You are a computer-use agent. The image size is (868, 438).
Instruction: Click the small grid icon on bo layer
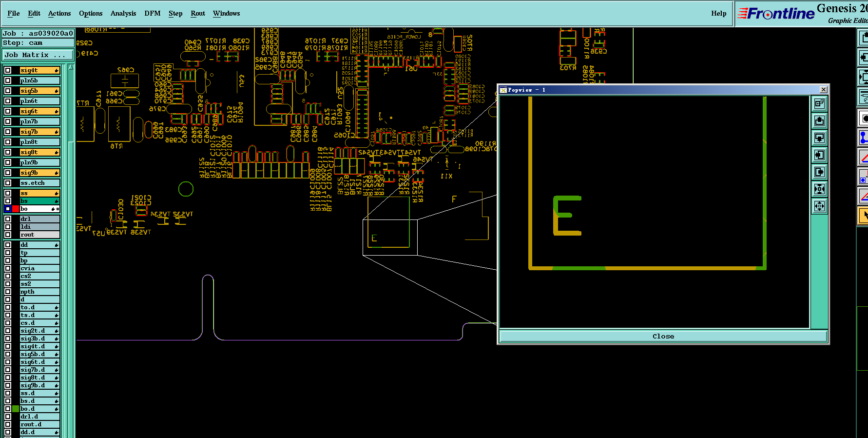coord(58,209)
